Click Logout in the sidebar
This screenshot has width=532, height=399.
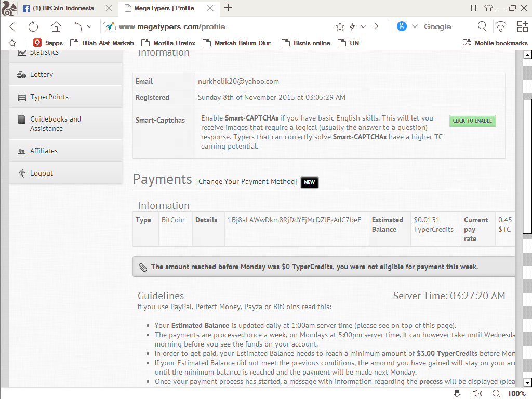pyautogui.click(x=65, y=174)
